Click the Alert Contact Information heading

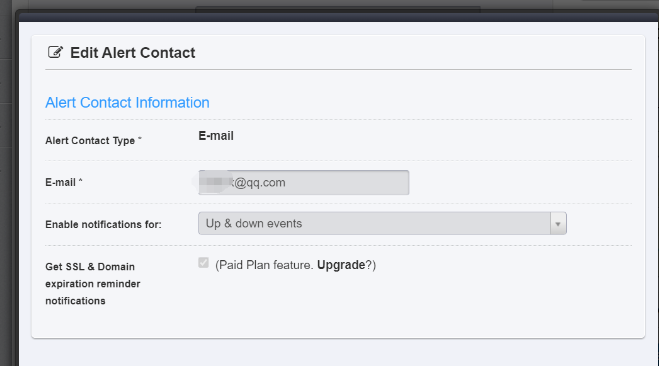coord(127,103)
